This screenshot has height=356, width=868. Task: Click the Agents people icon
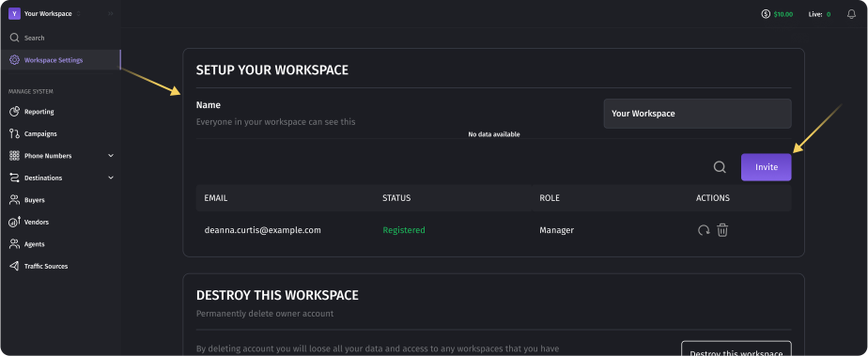pyautogui.click(x=14, y=244)
